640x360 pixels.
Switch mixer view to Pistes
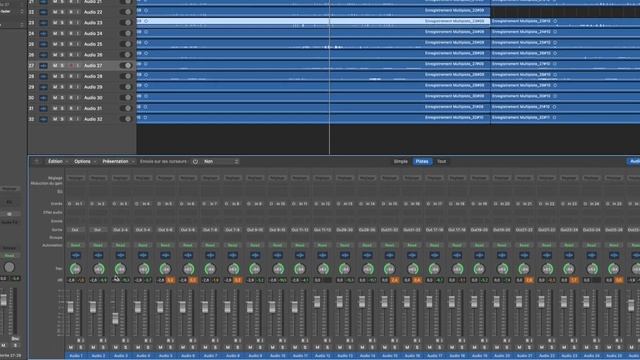(x=422, y=162)
